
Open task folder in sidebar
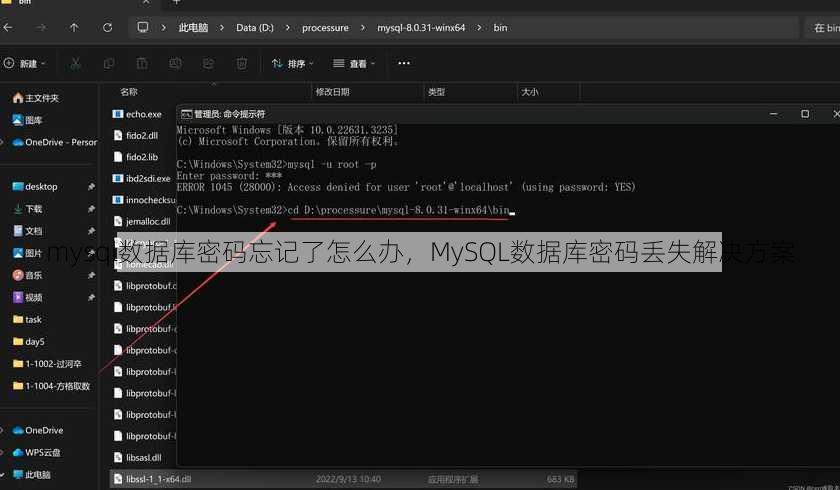coord(27,319)
